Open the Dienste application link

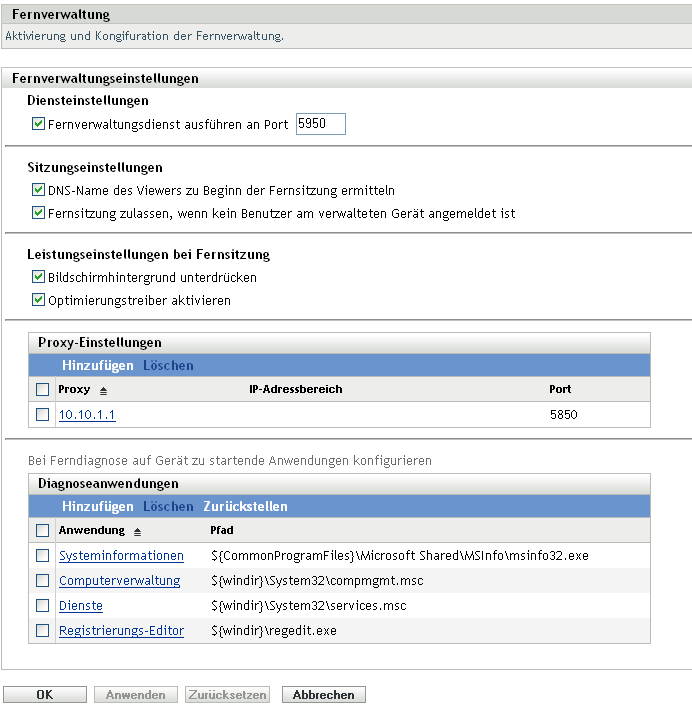click(x=81, y=605)
